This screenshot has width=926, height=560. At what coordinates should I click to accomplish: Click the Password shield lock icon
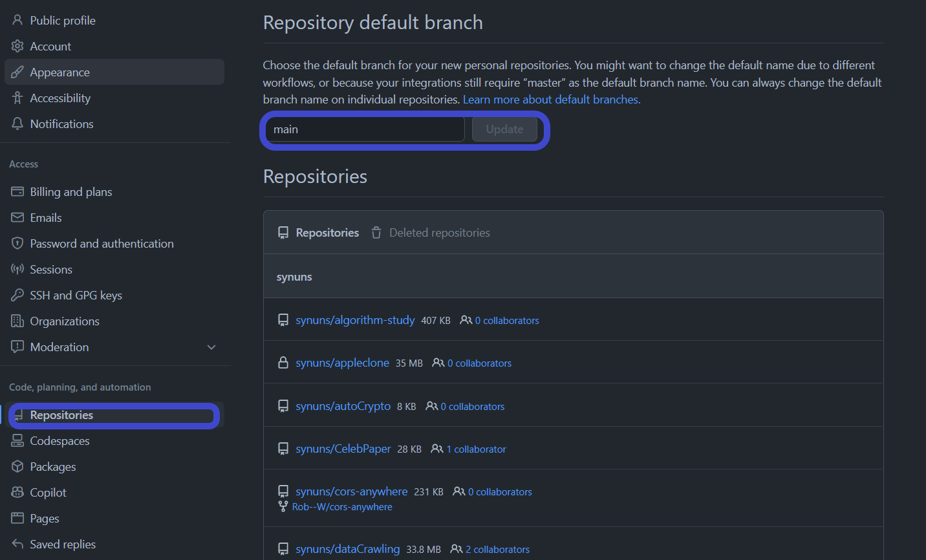pyautogui.click(x=17, y=243)
